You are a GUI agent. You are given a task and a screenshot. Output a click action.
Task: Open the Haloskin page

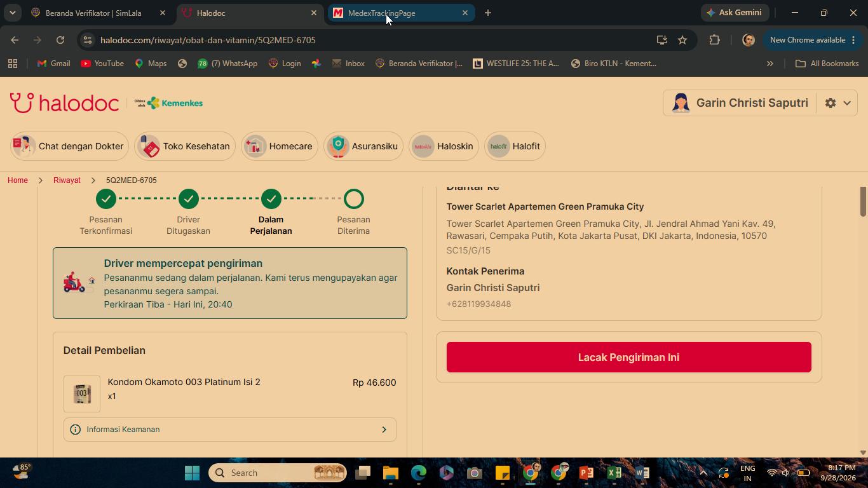[x=444, y=146]
